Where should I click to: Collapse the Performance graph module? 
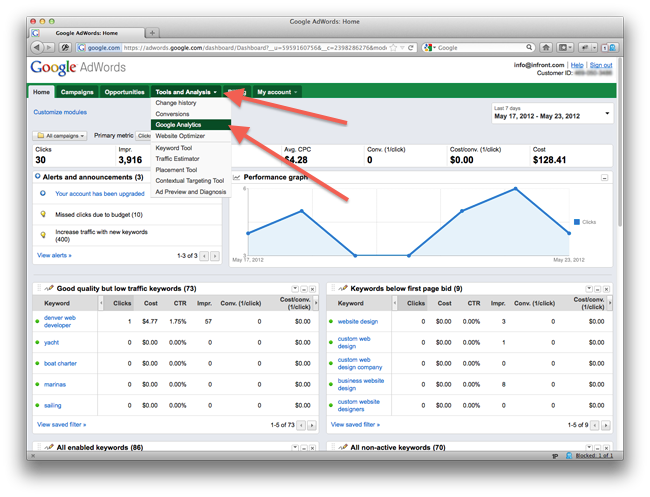point(604,178)
